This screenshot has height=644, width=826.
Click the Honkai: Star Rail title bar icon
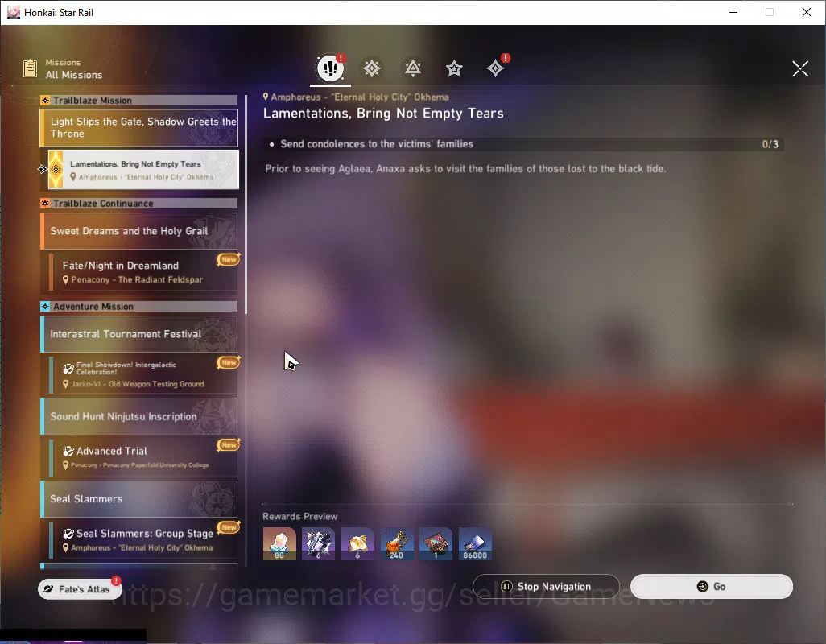click(13, 12)
